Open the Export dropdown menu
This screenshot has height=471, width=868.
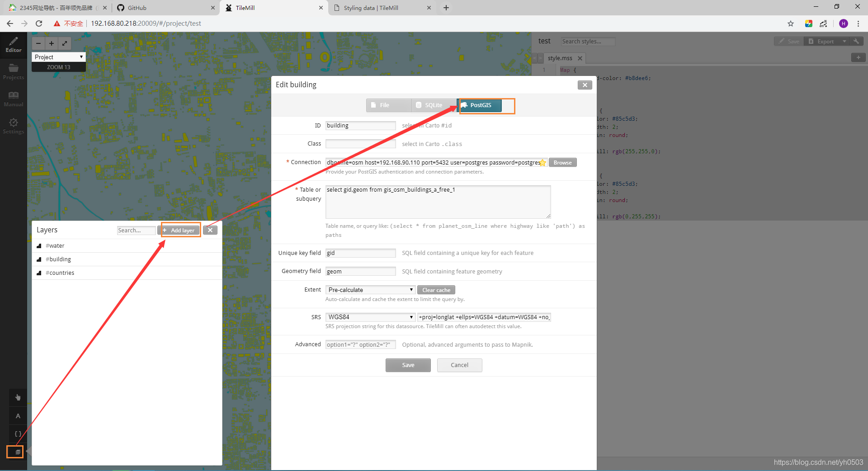tap(844, 41)
